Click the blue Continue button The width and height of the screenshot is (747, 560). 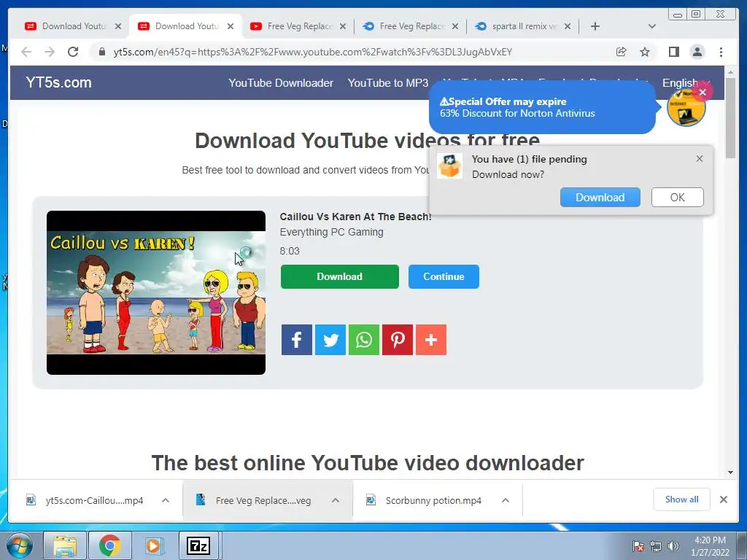(x=444, y=276)
